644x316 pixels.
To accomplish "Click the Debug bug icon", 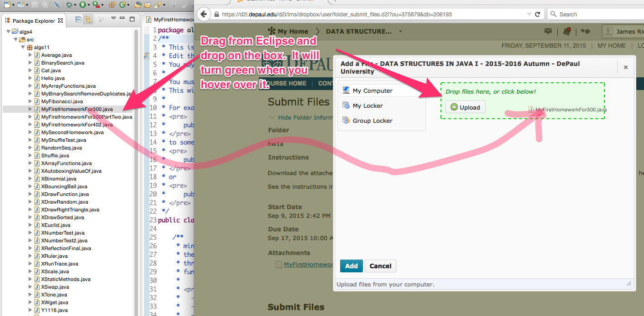I will (69, 5).
